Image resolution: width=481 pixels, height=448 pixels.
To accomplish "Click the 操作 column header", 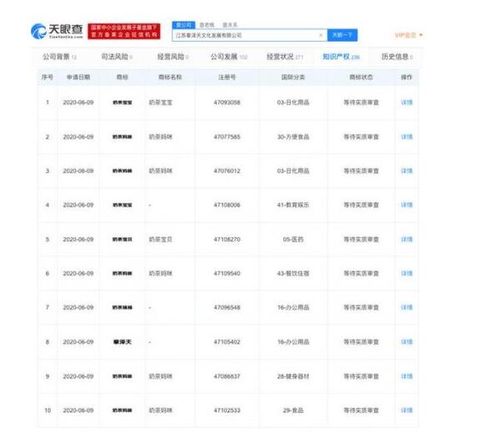I will click(407, 77).
